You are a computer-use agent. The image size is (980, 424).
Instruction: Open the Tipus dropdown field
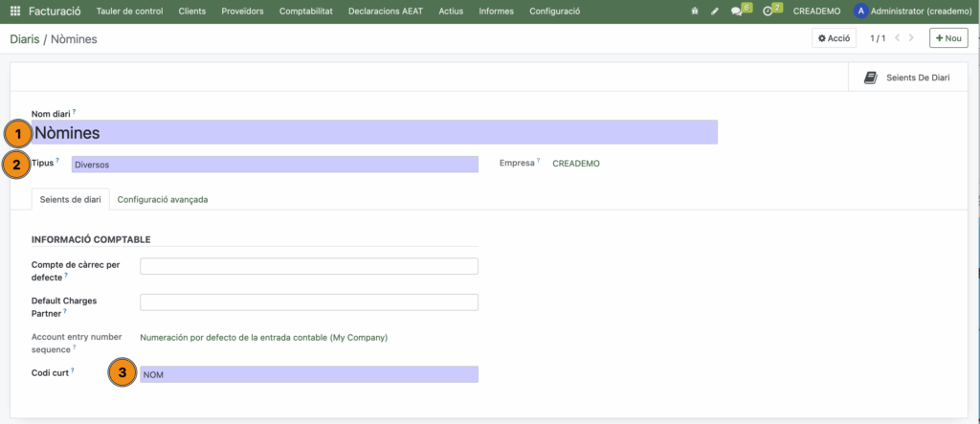(x=275, y=165)
